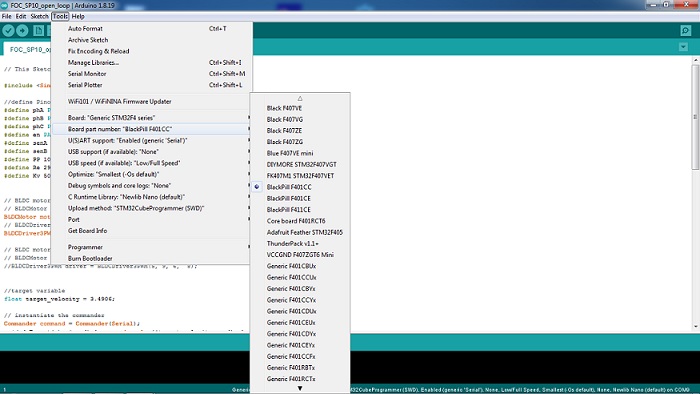Screen dimensions: 700x394
Task: Select Generic F401RBTx
Action: tap(300, 368)
